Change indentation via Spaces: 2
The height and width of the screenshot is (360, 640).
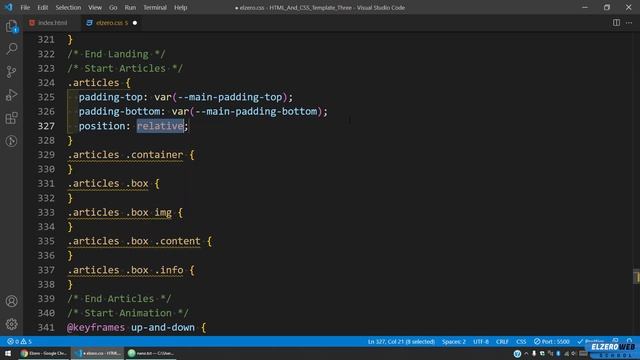point(453,342)
